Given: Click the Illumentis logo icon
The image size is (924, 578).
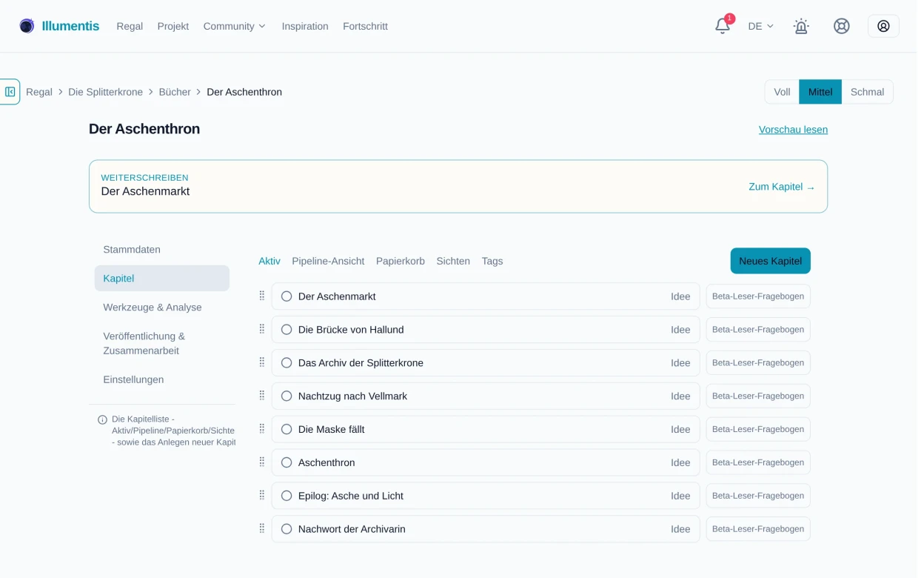Looking at the screenshot, I should pos(27,26).
